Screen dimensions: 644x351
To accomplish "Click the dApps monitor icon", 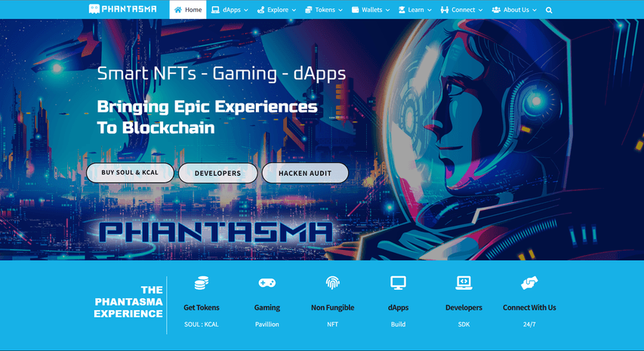I will pyautogui.click(x=398, y=283).
